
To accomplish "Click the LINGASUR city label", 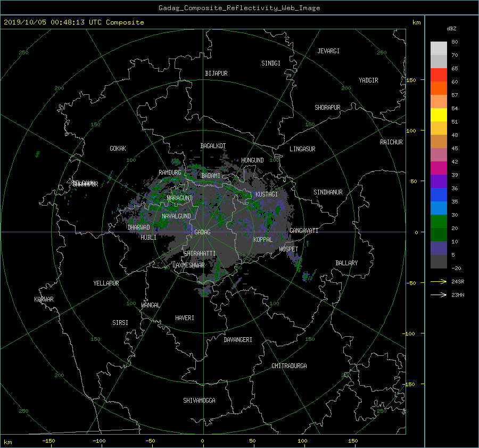I will (x=302, y=149).
